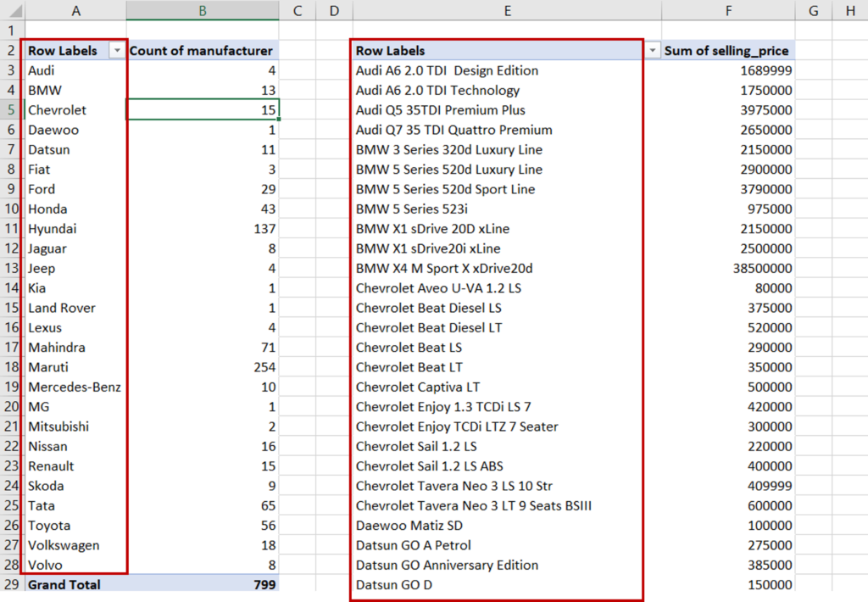
Task: Select column F header
Action: (x=728, y=10)
